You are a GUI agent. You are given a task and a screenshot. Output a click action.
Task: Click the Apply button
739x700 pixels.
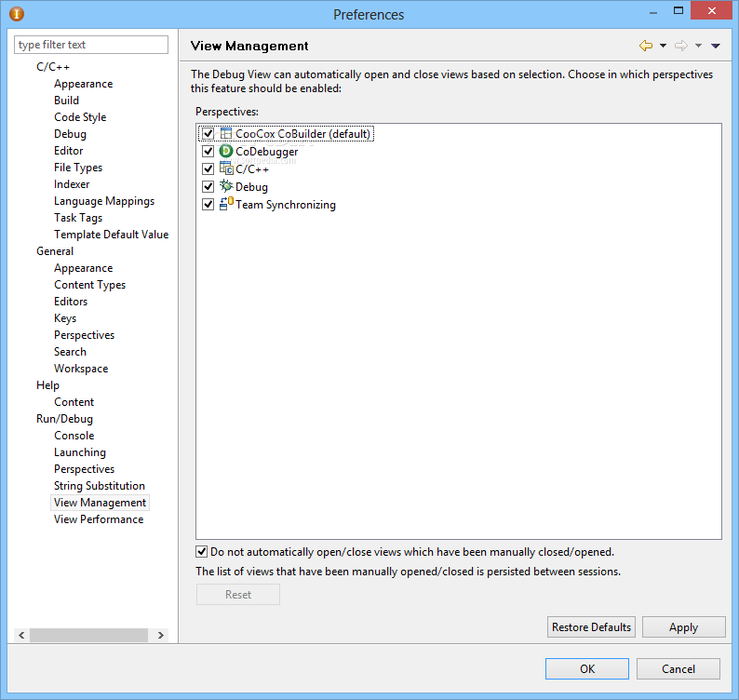click(683, 627)
